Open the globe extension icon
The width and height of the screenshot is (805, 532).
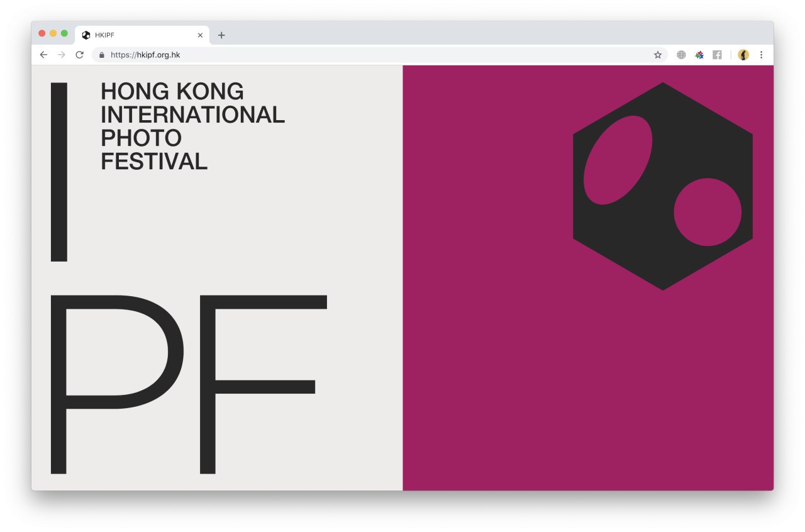tap(681, 55)
